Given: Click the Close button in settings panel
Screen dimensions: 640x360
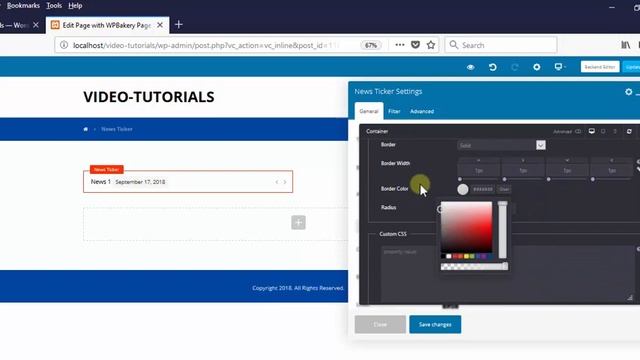Looking at the screenshot, I should click(x=380, y=324).
